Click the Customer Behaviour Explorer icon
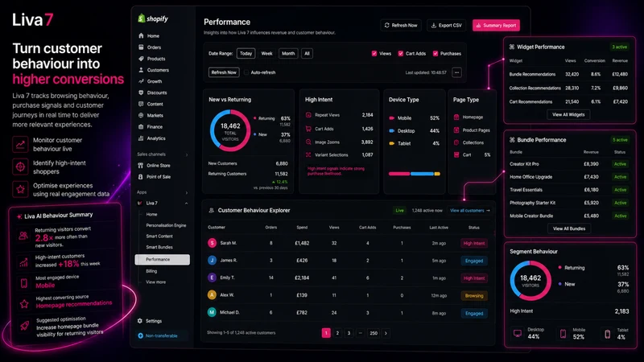The width and height of the screenshot is (644, 362). tap(212, 211)
